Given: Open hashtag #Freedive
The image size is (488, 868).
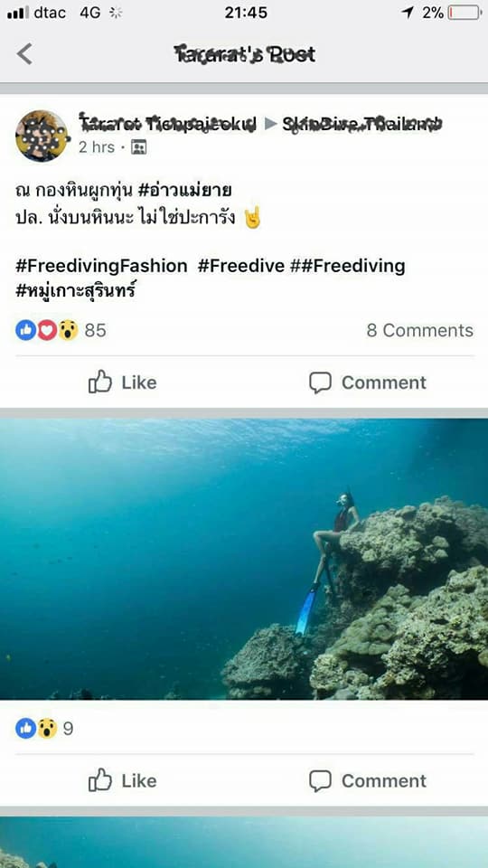Looking at the screenshot, I should 241,266.
